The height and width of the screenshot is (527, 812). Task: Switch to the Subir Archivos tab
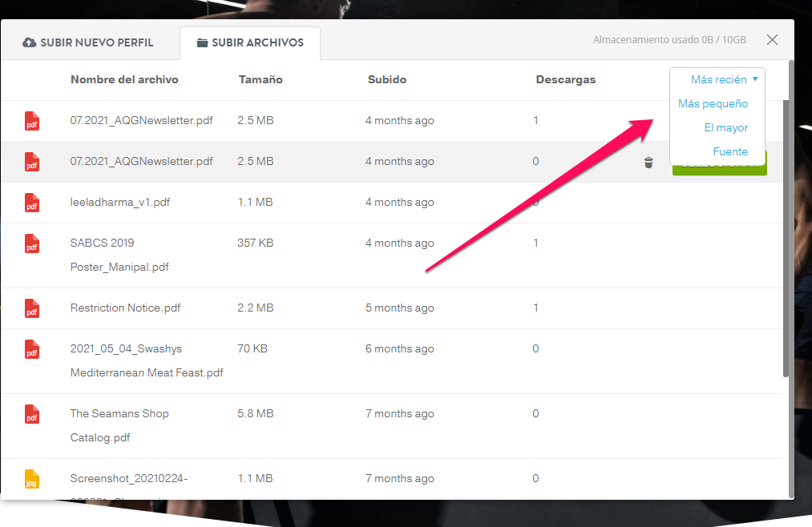250,42
